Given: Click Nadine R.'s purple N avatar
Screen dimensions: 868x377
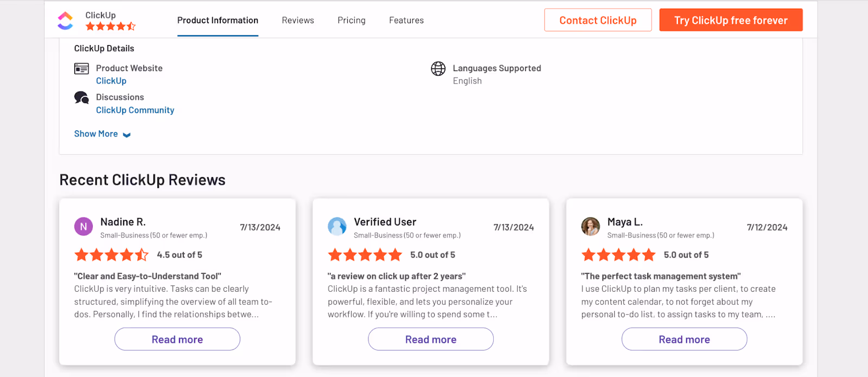Looking at the screenshot, I should [x=84, y=227].
